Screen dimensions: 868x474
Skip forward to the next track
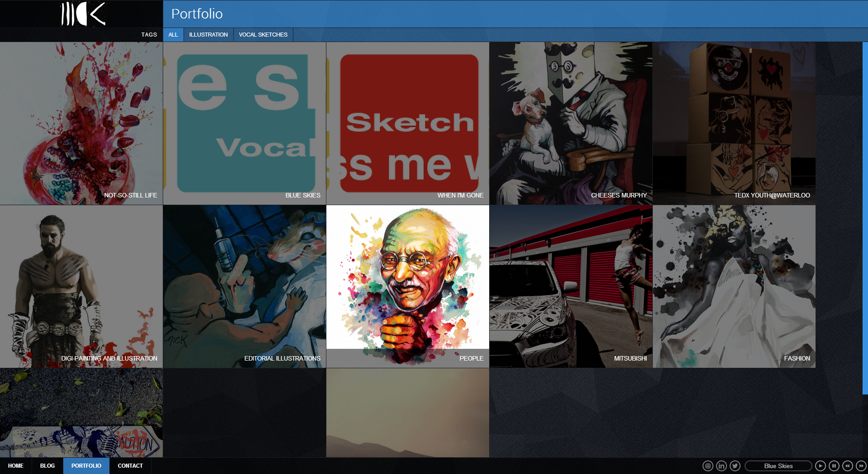[861, 466]
